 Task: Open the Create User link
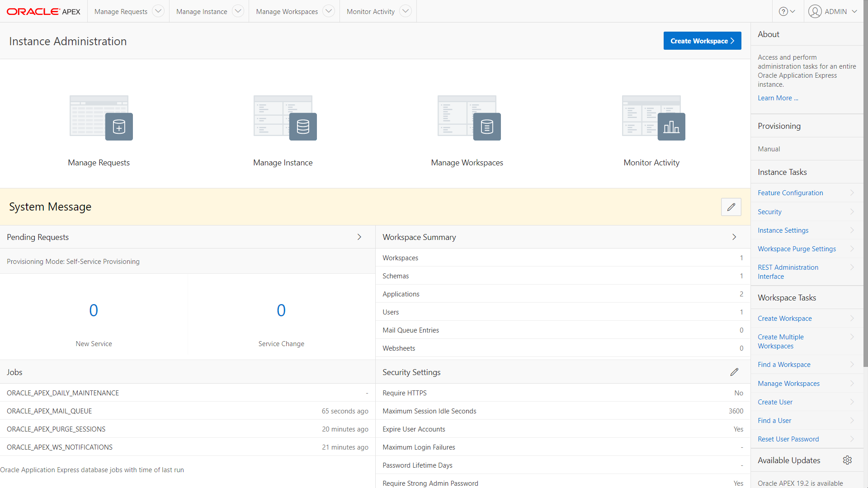click(x=807, y=402)
